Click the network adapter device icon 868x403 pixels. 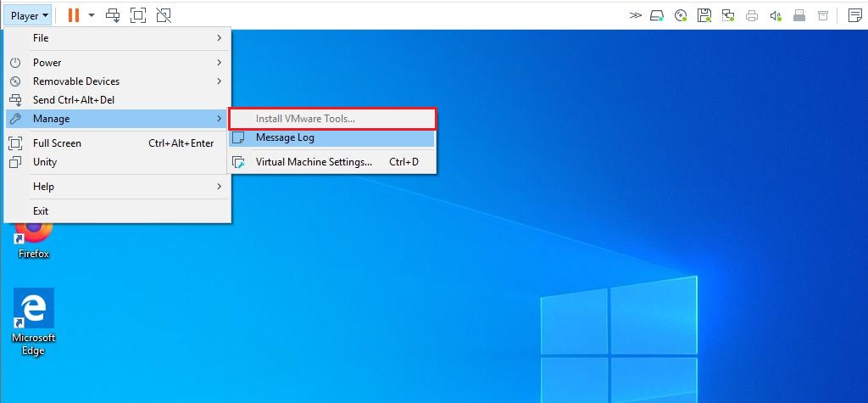727,15
